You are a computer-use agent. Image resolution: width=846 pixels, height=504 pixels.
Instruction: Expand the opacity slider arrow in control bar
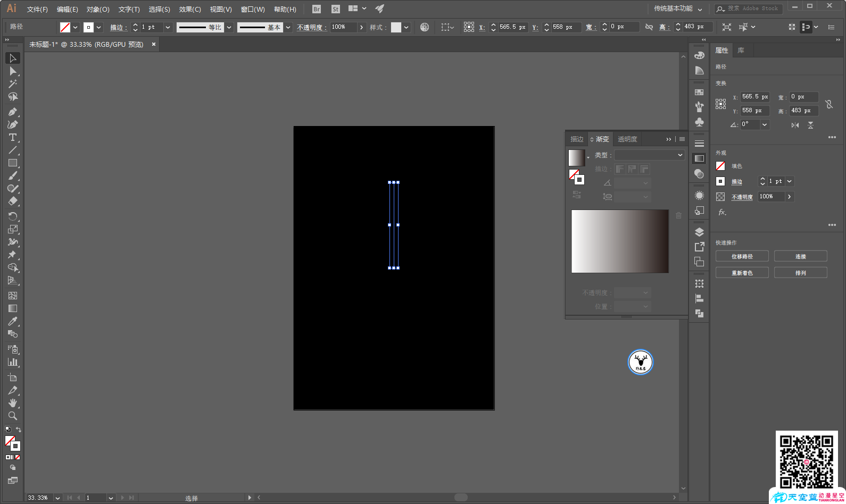click(362, 27)
